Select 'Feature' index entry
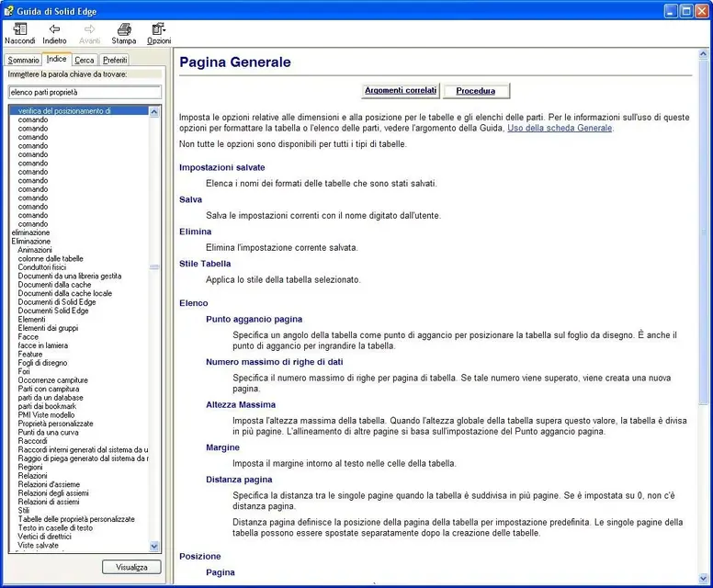Viewport: 713px width, 588px height. tap(30, 354)
